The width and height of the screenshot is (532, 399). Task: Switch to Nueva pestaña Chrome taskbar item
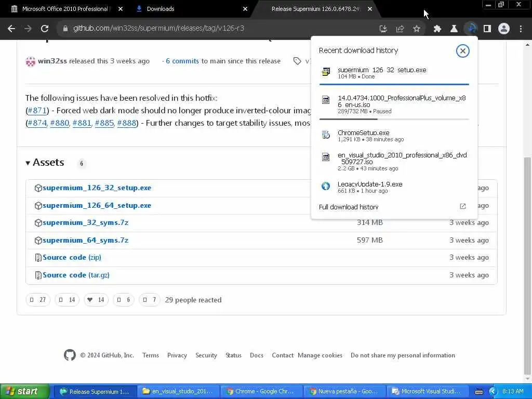click(344, 392)
